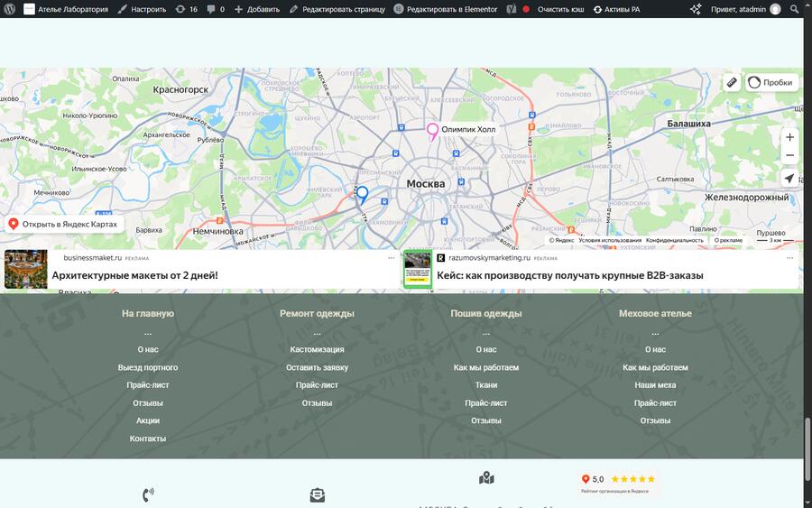Screen dimensions: 812x508
Task: Click О нас under На главную
Action: [x=148, y=349]
